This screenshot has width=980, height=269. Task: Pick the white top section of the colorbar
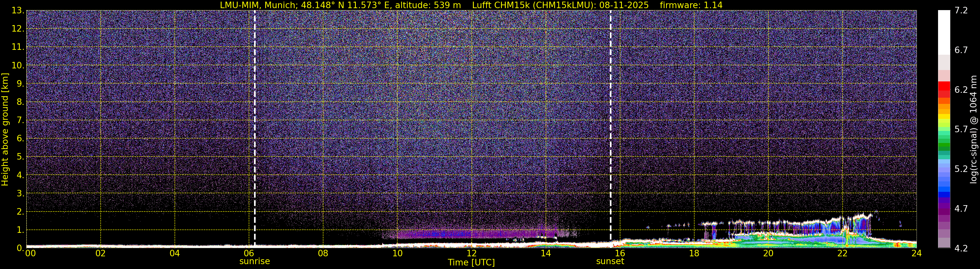(x=944, y=32)
